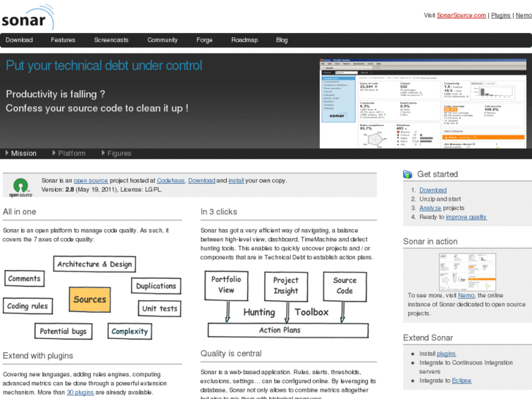Click Download in Get started list
532x399 pixels.
pyautogui.click(x=433, y=190)
